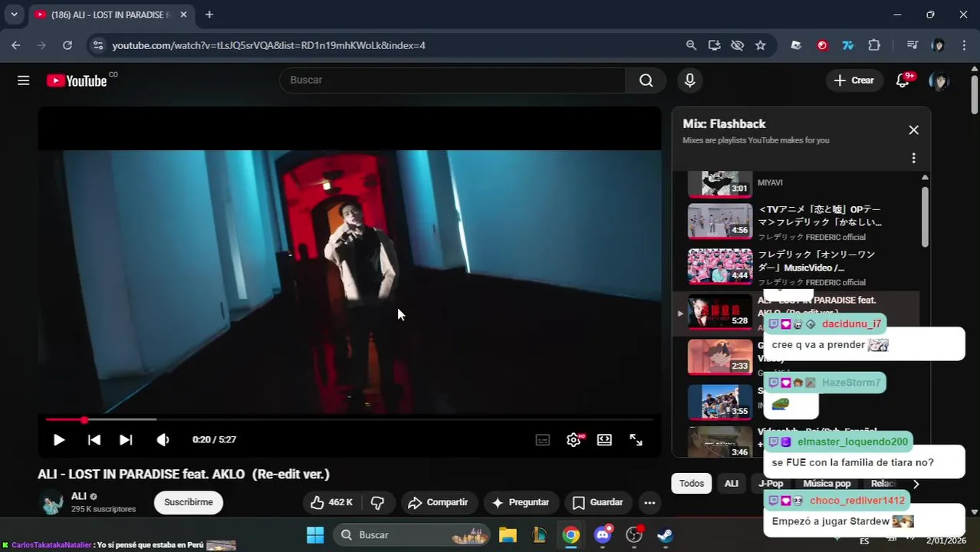The width and height of the screenshot is (980, 552).
Task: Focus the YouTube Buscar search field
Action: [x=452, y=80]
